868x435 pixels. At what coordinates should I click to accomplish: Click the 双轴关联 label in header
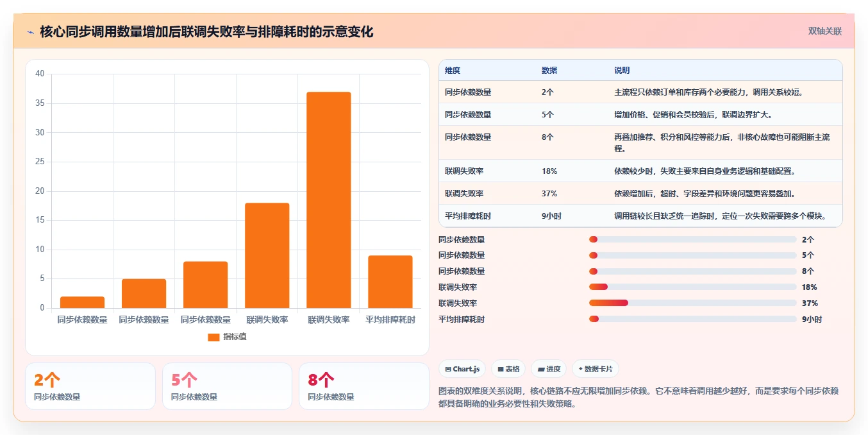point(825,31)
